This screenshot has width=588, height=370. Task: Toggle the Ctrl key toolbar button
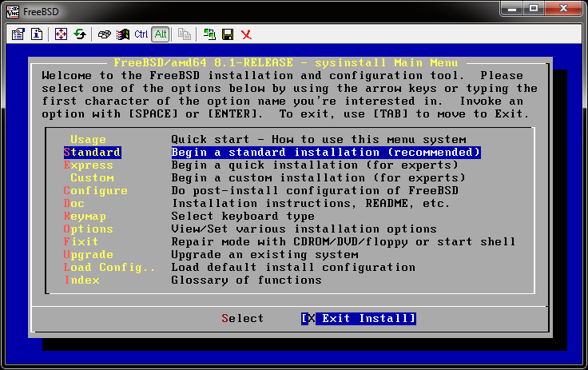tap(141, 34)
